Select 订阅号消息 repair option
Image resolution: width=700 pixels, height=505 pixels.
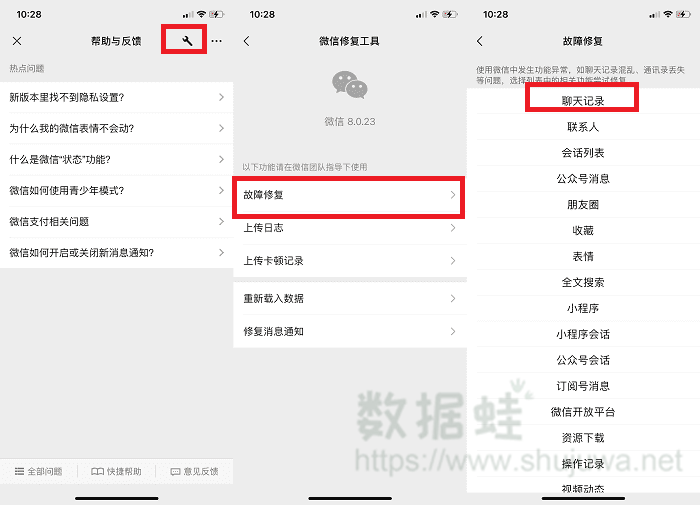point(583,386)
